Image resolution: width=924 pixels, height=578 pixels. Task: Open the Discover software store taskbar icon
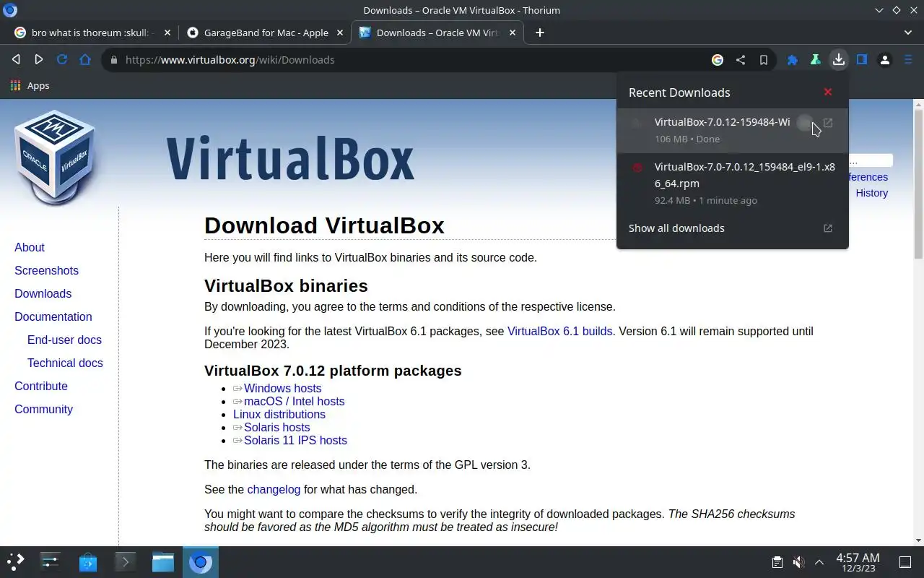point(88,561)
